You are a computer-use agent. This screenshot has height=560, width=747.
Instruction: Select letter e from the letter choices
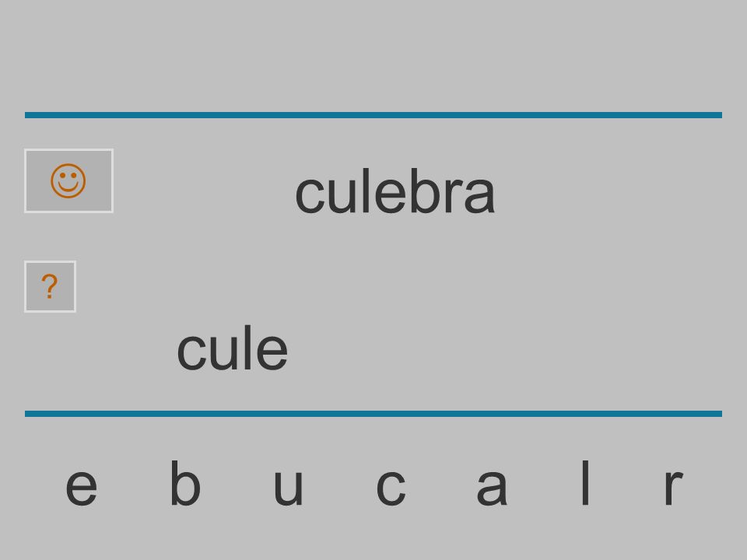coord(82,487)
